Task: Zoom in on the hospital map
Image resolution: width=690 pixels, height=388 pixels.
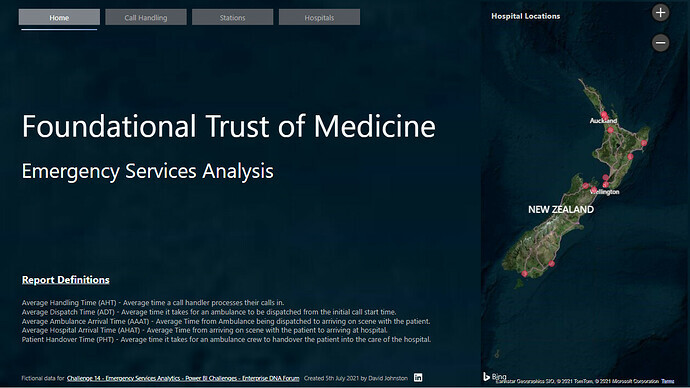Action: pyautogui.click(x=660, y=13)
